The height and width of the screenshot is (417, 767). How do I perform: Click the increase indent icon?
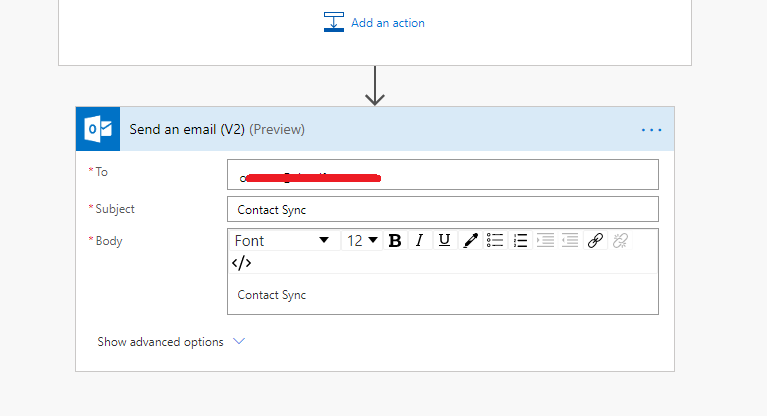[x=570, y=240]
